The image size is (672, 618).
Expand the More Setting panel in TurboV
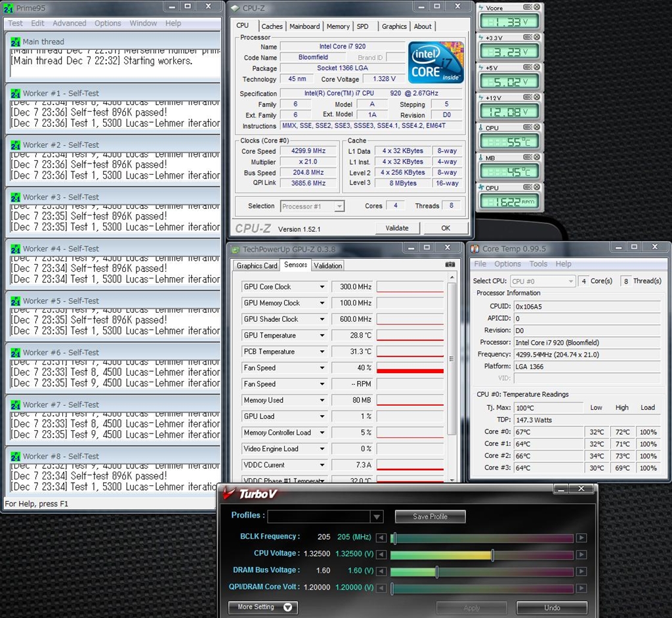pos(263,607)
